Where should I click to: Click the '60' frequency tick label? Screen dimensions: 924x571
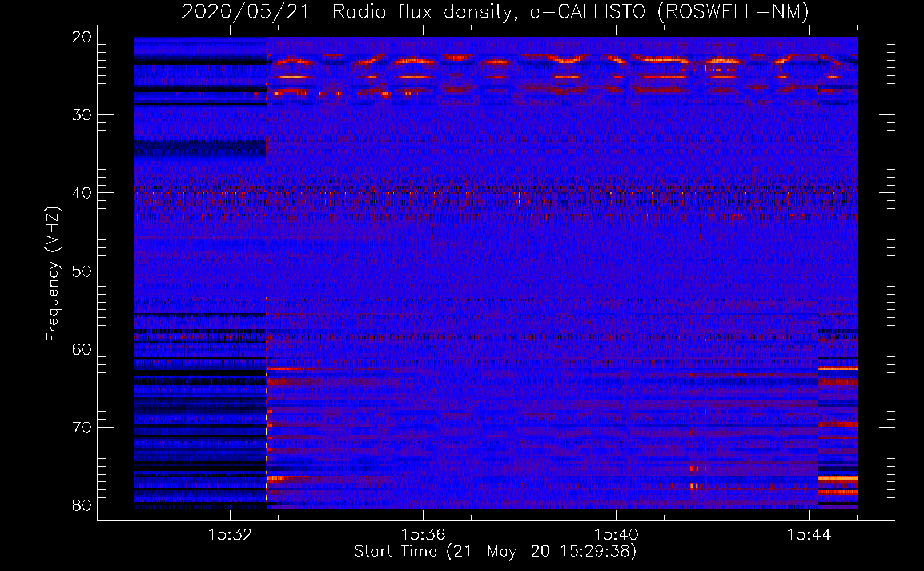point(82,349)
